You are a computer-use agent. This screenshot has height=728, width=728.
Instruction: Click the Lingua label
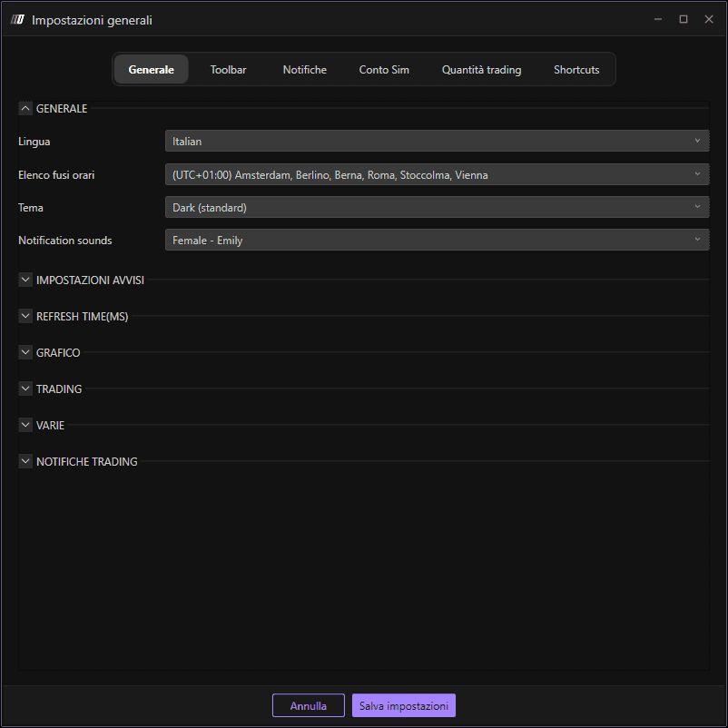[34, 142]
